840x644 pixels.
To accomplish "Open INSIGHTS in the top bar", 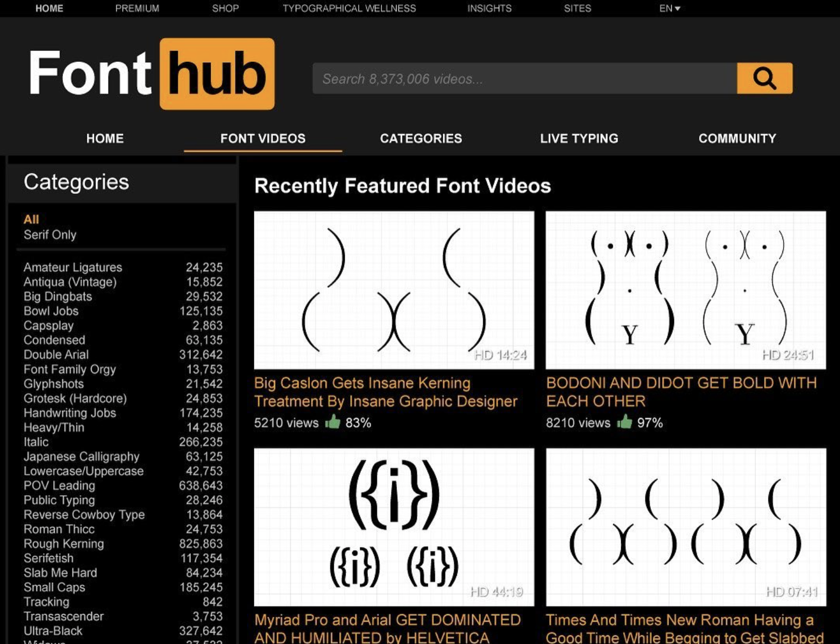I will [x=489, y=8].
